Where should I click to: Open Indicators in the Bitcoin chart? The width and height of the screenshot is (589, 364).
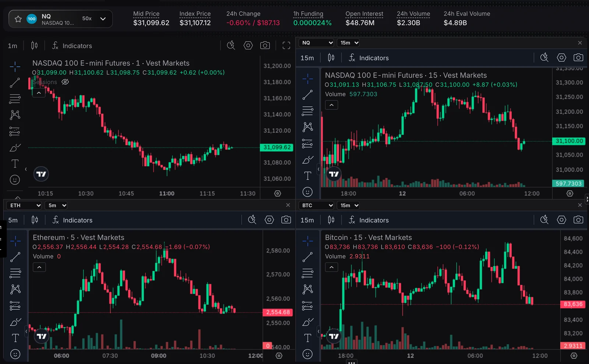tap(368, 220)
